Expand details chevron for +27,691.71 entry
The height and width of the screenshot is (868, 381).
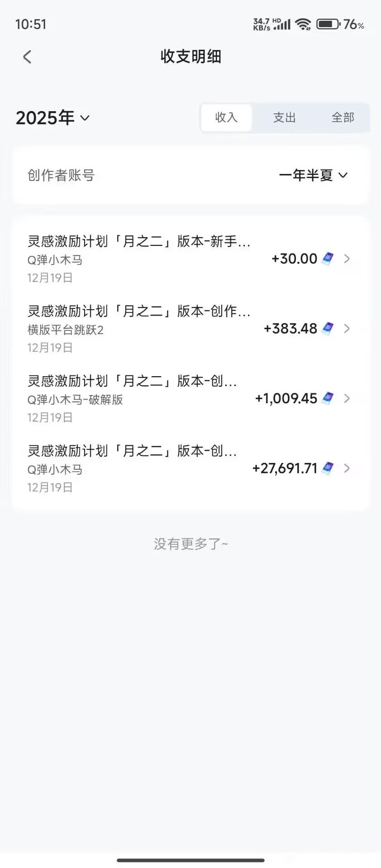[x=347, y=468]
